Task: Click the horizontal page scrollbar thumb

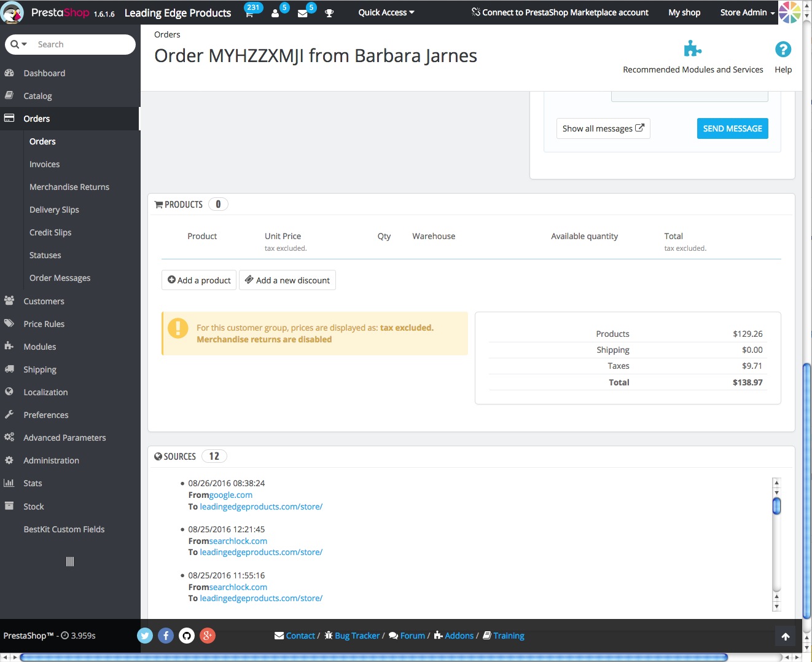Action: [x=373, y=657]
